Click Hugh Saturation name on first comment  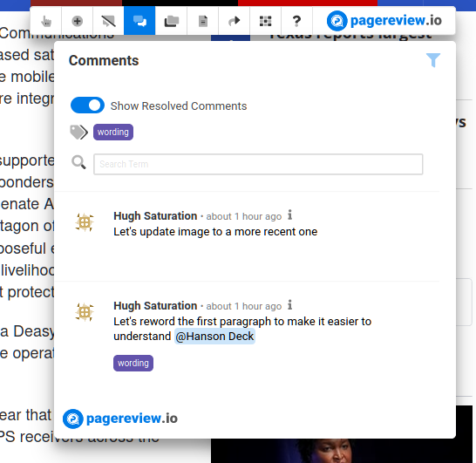tap(155, 216)
